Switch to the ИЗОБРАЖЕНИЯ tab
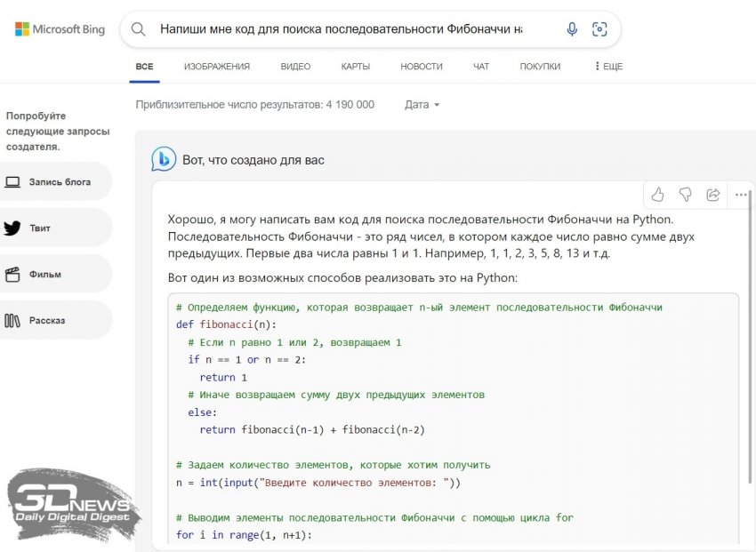The height and width of the screenshot is (552, 756). click(217, 67)
